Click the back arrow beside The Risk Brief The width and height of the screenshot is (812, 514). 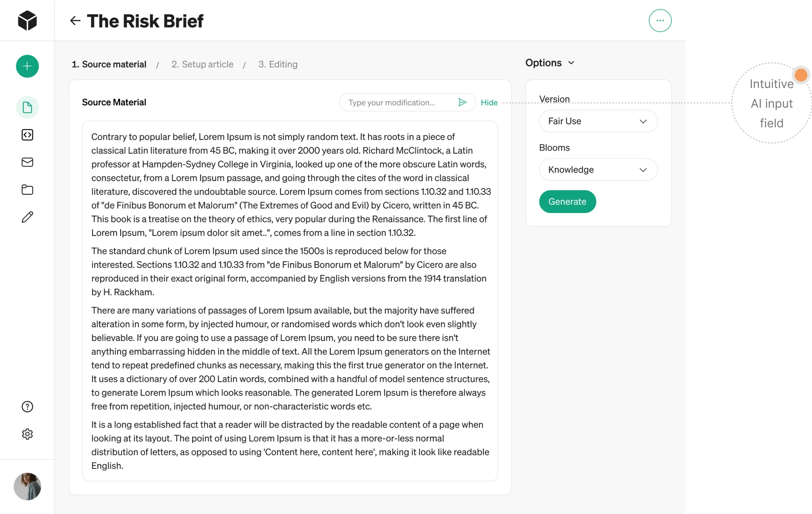click(75, 20)
